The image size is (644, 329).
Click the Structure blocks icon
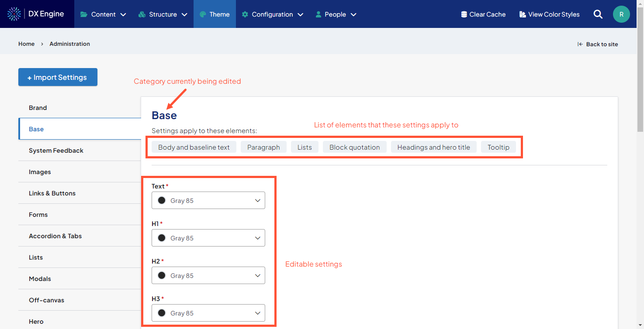tap(142, 14)
